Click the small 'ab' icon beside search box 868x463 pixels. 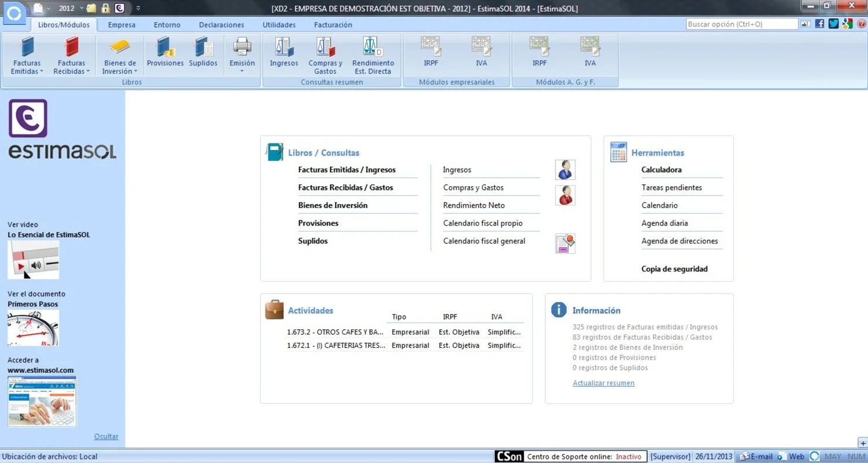805,24
